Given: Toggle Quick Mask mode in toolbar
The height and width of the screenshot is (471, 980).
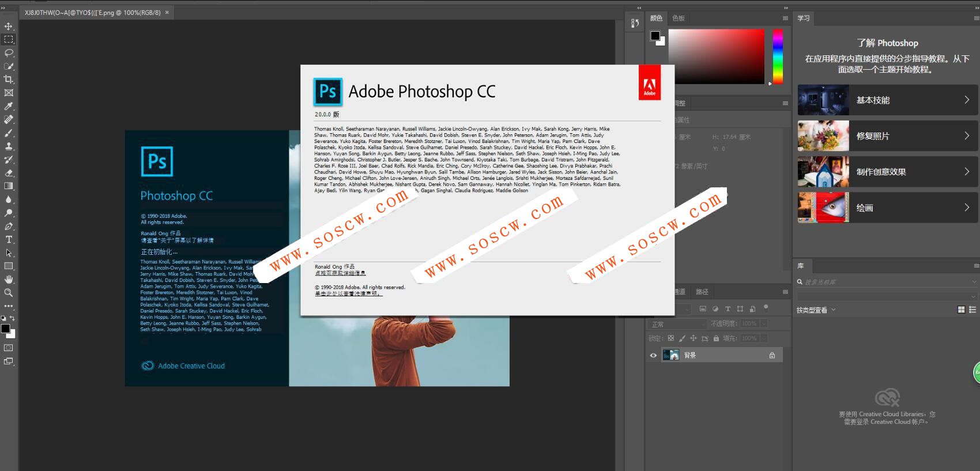Looking at the screenshot, I should click(9, 348).
